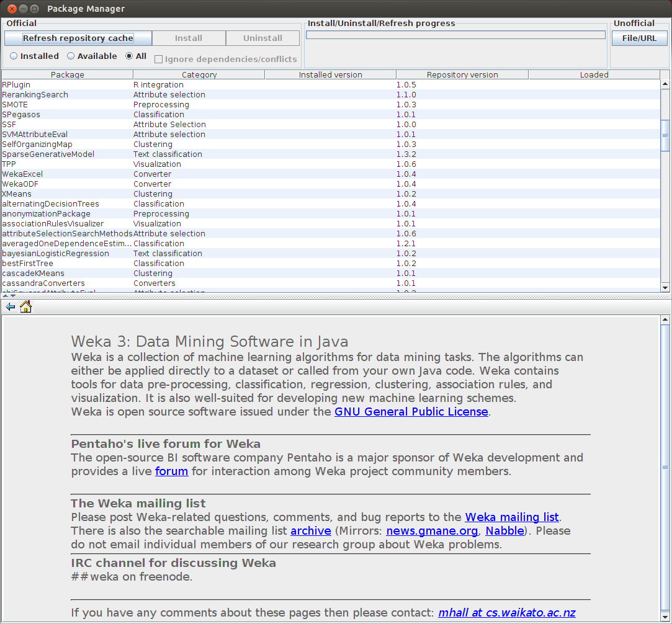Select the averagedOneDependenceEstim... package row
Screen dimensions: 672x624
click(331, 243)
